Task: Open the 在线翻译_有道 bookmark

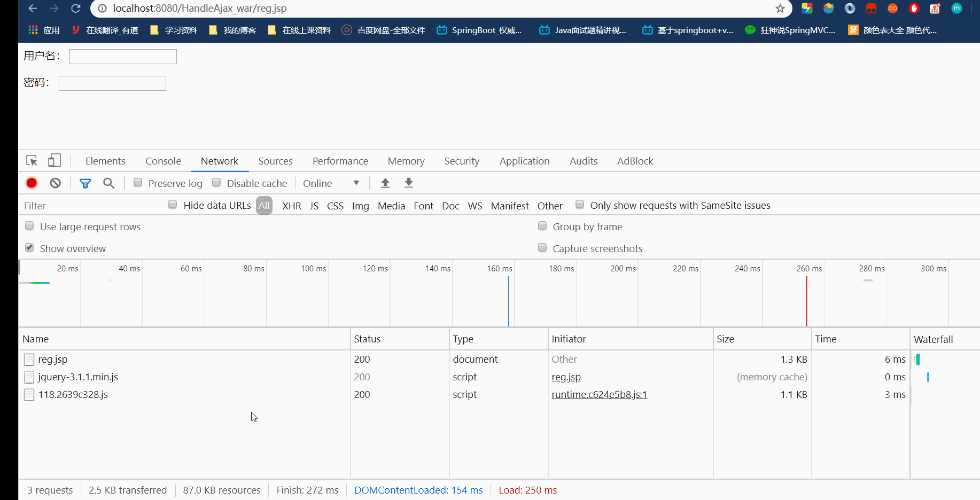Action: click(x=105, y=30)
